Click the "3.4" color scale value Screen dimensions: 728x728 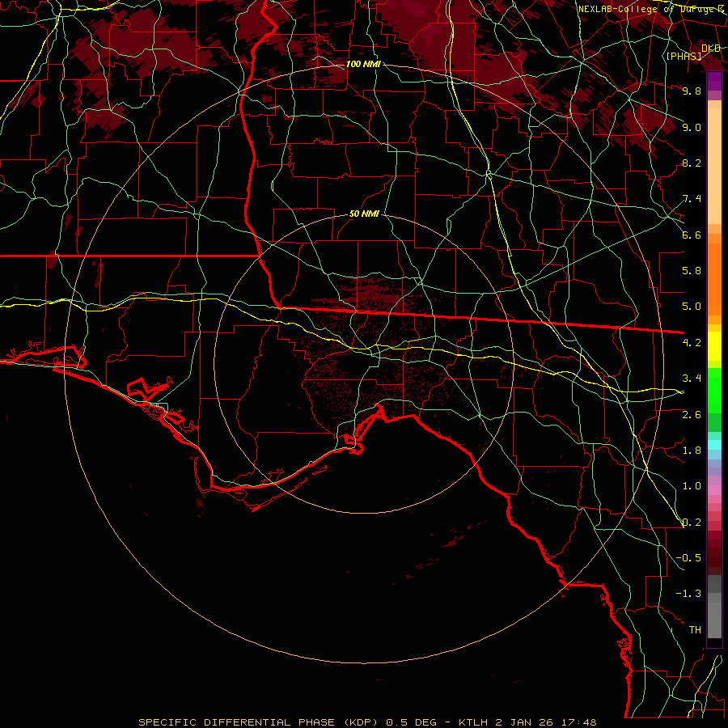(x=692, y=379)
